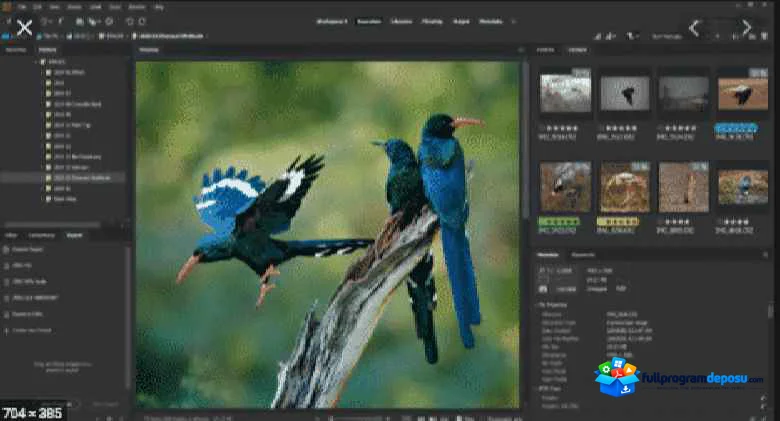This screenshot has width=780, height=421.
Task: Open the Stacks menu
Action: click(74, 7)
